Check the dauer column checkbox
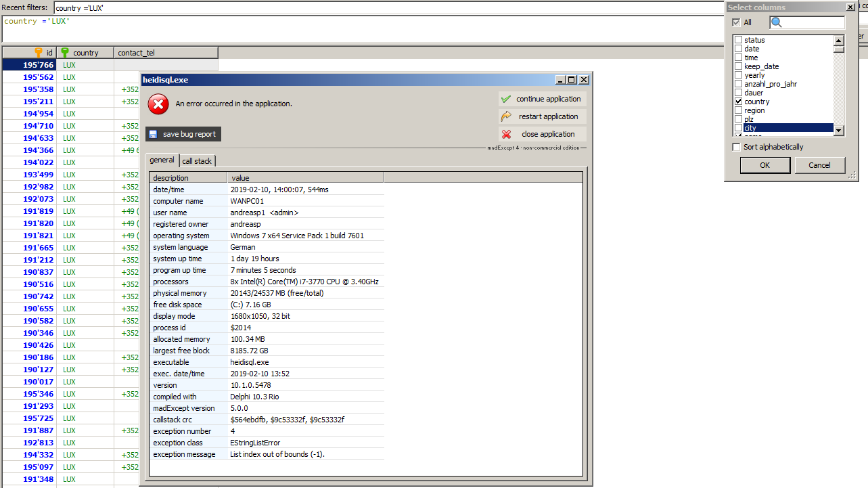Image resolution: width=868 pixels, height=488 pixels. pos(739,93)
